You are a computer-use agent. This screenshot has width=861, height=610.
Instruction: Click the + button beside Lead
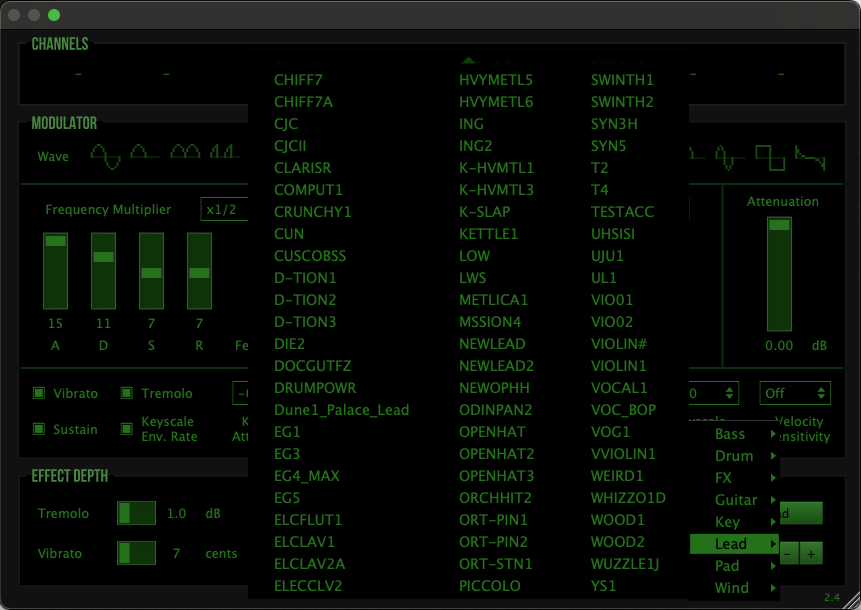click(x=810, y=552)
